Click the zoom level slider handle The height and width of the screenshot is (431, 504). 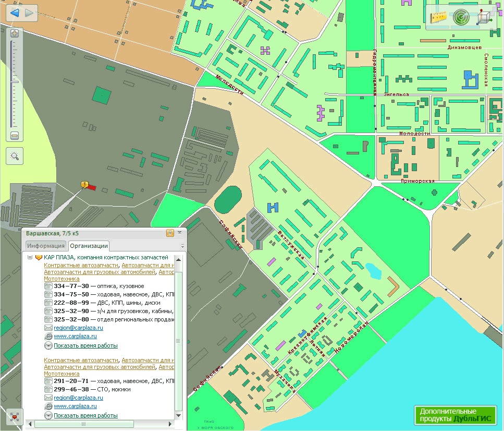[x=15, y=82]
